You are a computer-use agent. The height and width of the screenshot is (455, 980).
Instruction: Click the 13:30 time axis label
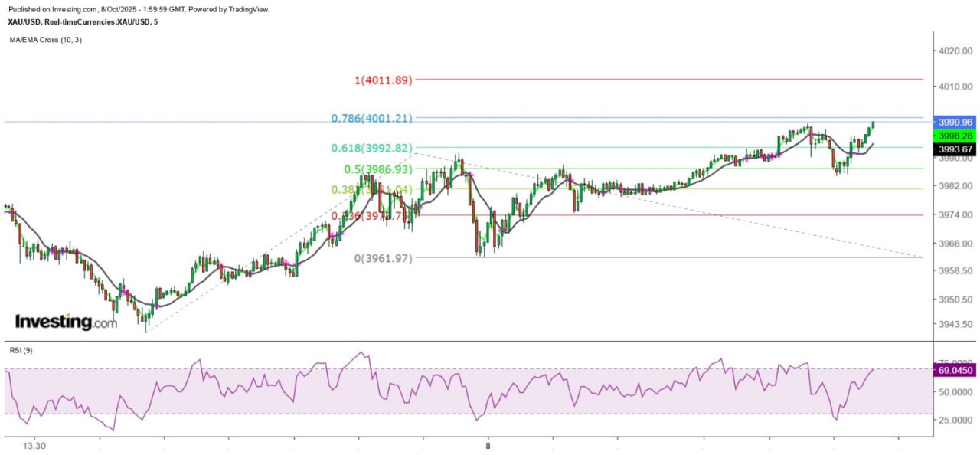(x=34, y=445)
